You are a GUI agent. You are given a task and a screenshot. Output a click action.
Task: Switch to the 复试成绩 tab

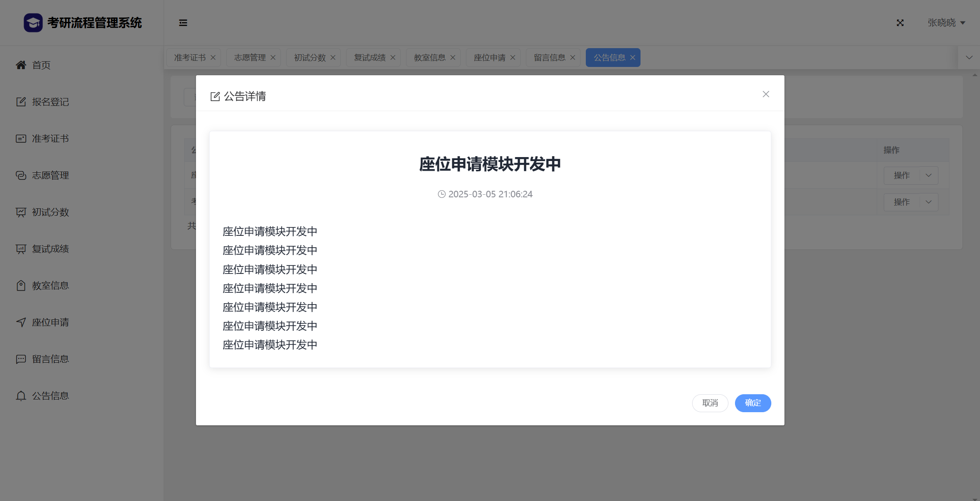point(369,58)
